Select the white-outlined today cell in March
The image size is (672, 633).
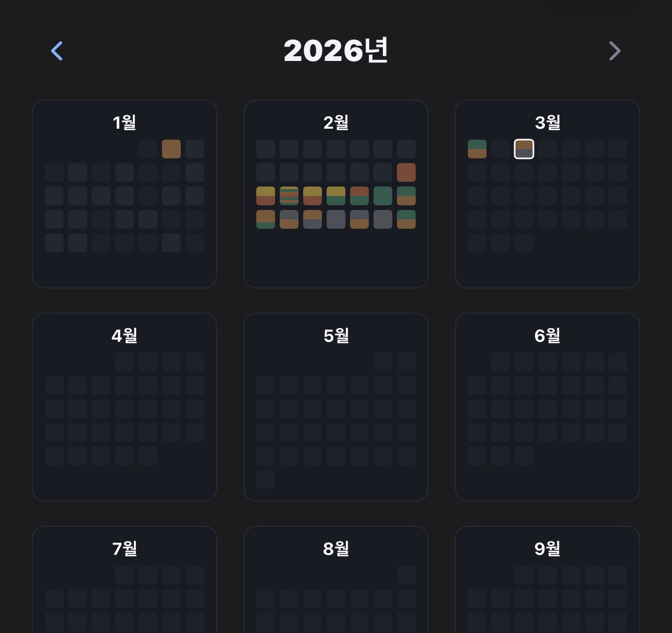click(524, 149)
